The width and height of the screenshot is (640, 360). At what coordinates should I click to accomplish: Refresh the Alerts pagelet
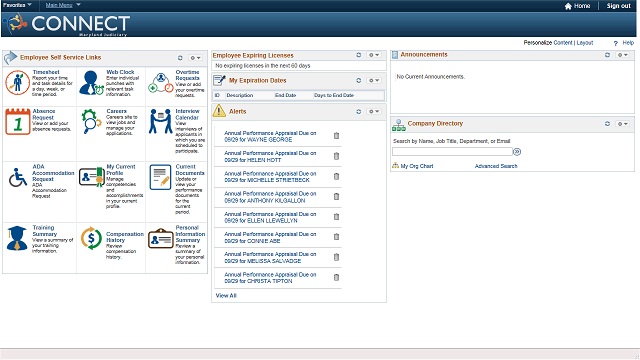(x=359, y=111)
